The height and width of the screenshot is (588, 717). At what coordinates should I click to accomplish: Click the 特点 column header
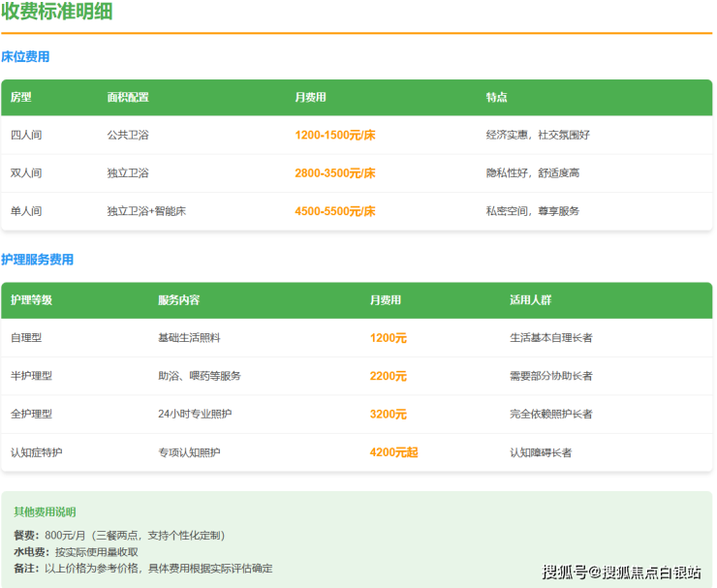(x=496, y=98)
